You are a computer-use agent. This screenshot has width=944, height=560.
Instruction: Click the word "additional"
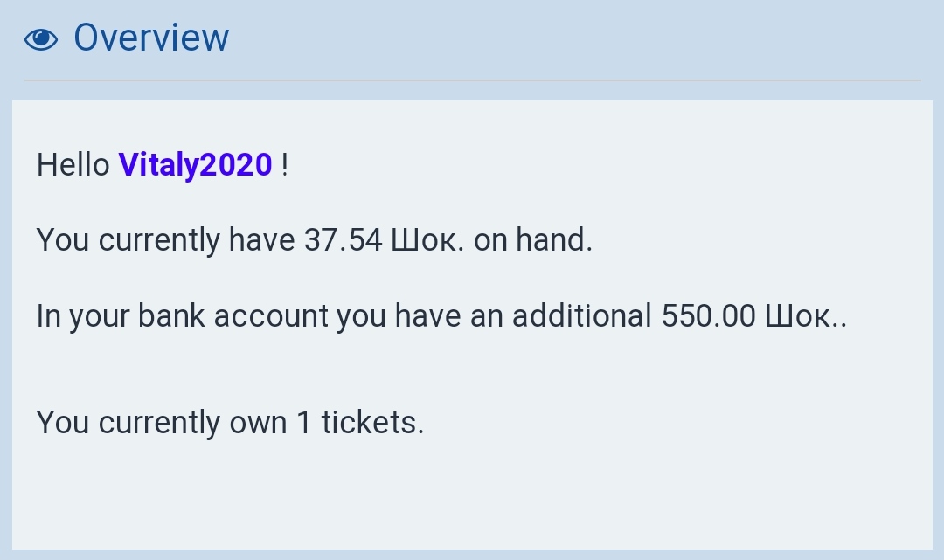(582, 316)
